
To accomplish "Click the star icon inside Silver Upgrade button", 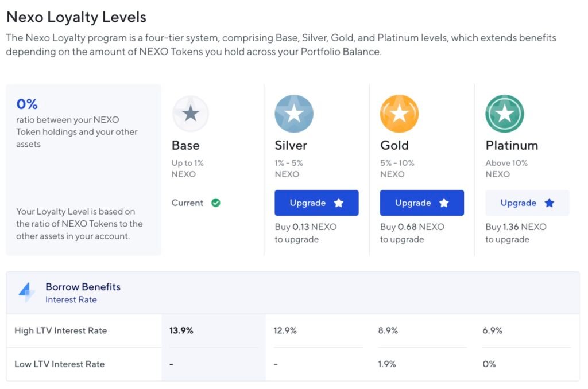I will (x=339, y=203).
